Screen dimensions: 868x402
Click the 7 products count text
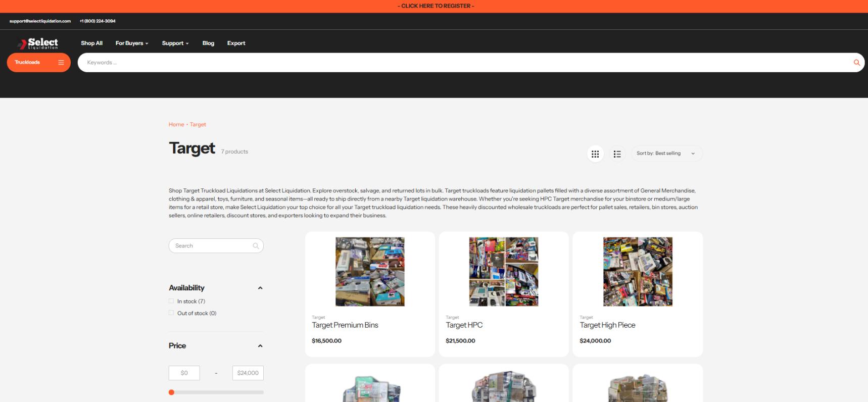[234, 152]
